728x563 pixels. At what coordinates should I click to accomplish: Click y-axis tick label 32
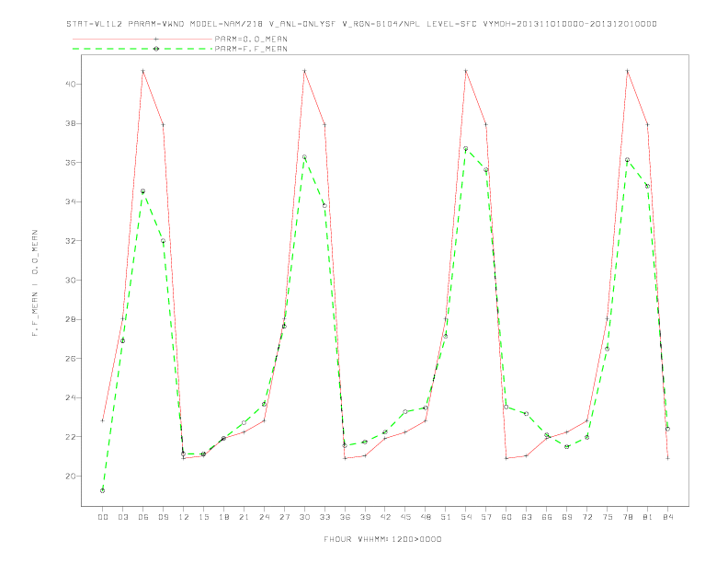click(72, 241)
